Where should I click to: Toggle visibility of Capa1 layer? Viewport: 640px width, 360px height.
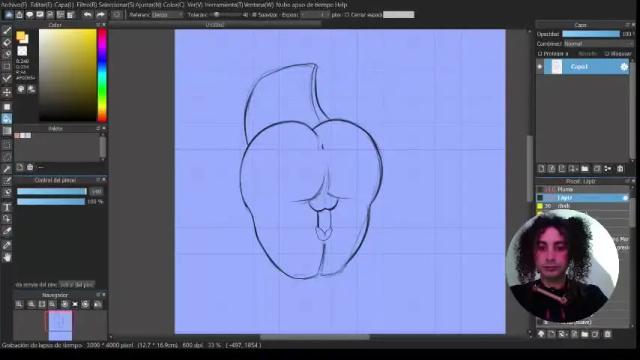pos(540,67)
